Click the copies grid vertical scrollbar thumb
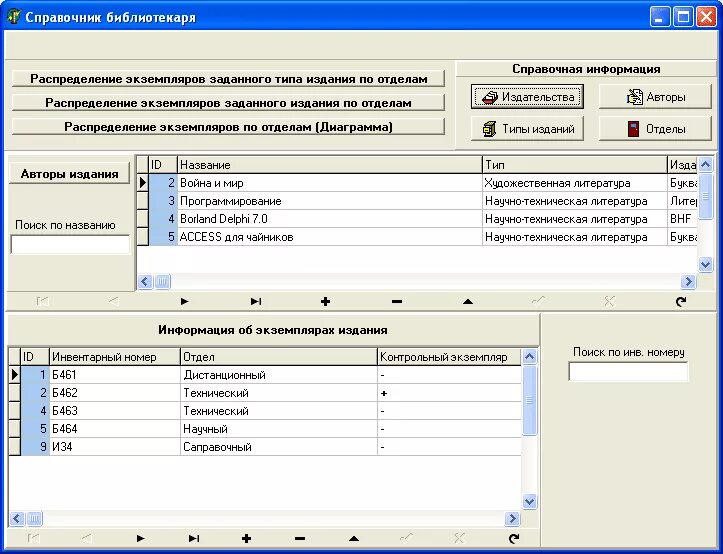 click(x=529, y=400)
